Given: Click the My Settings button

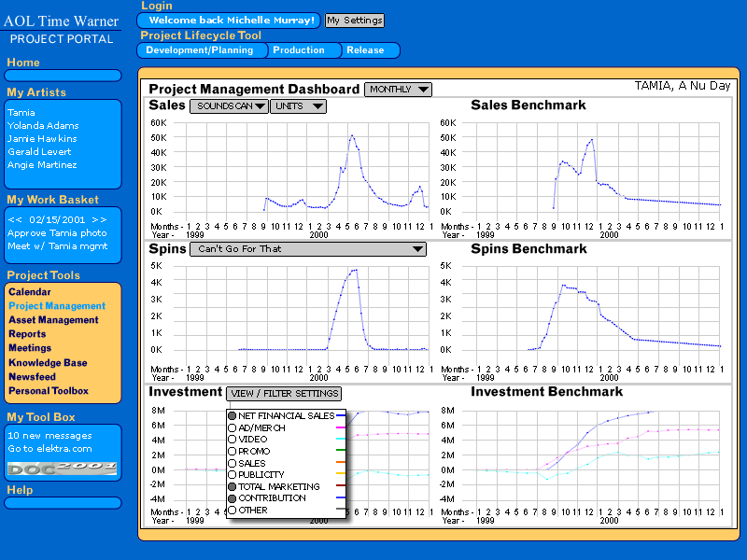Looking at the screenshot, I should click(x=354, y=21).
